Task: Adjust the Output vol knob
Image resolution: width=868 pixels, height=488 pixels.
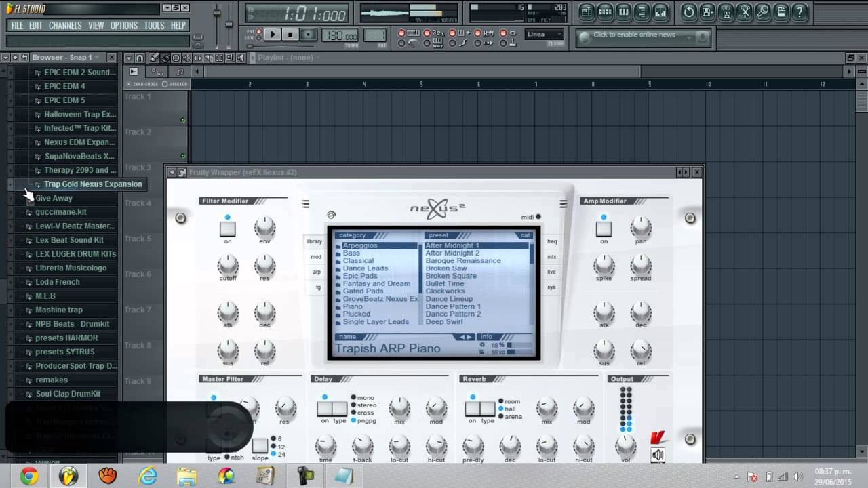Action: point(626,445)
